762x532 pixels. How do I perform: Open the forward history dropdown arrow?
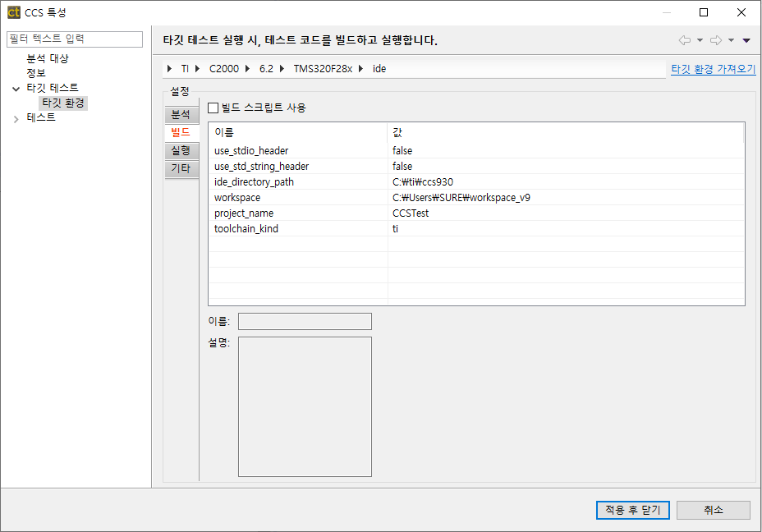(731, 40)
